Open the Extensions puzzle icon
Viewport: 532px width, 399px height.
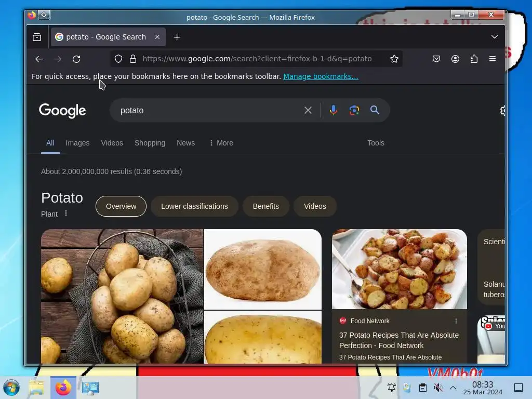[x=474, y=59]
